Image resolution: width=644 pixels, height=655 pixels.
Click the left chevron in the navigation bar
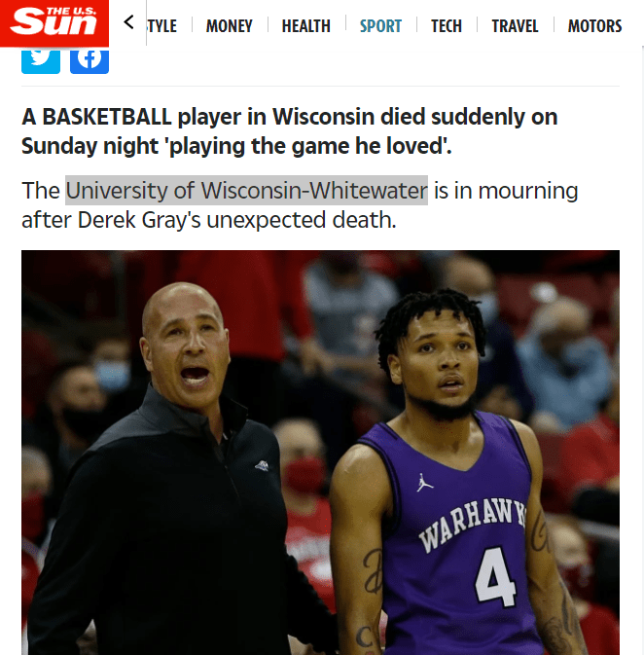tap(128, 22)
